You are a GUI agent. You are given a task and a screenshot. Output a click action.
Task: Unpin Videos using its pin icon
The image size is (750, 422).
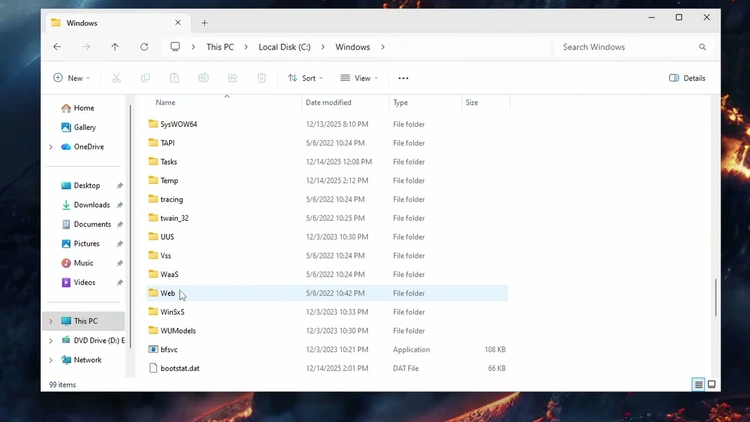click(x=120, y=283)
